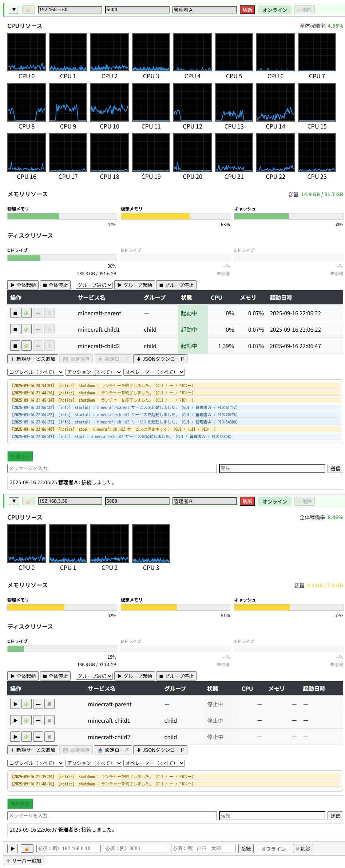Collapse the 192.168.3.36 server panel
The height and width of the screenshot is (868, 345).
(14, 501)
